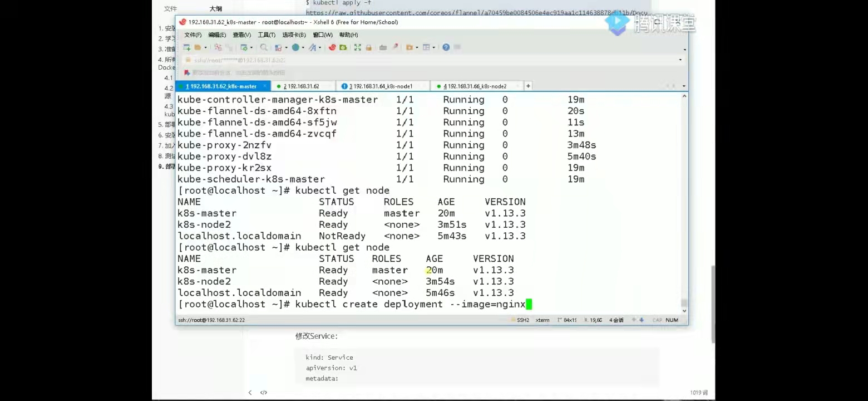The height and width of the screenshot is (401, 868).
Task: Click the New Session toolbar icon
Action: (187, 47)
